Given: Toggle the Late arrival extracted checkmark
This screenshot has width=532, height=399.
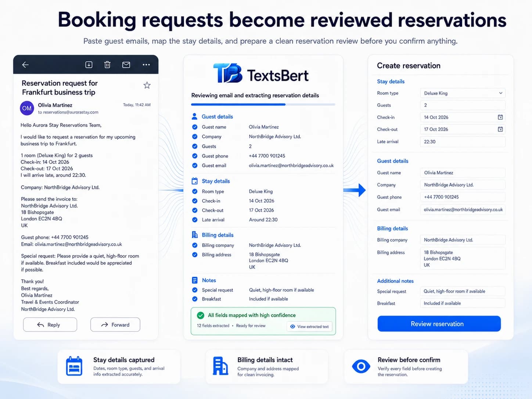Looking at the screenshot, I should [x=195, y=220].
